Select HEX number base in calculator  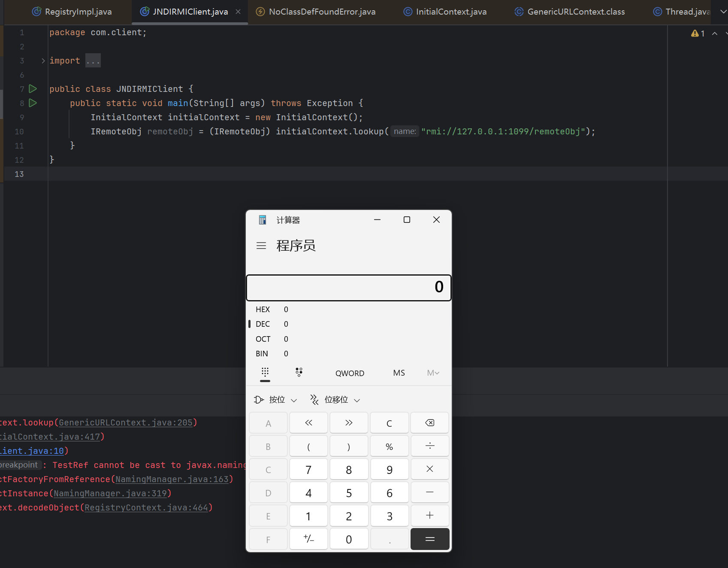(349, 310)
